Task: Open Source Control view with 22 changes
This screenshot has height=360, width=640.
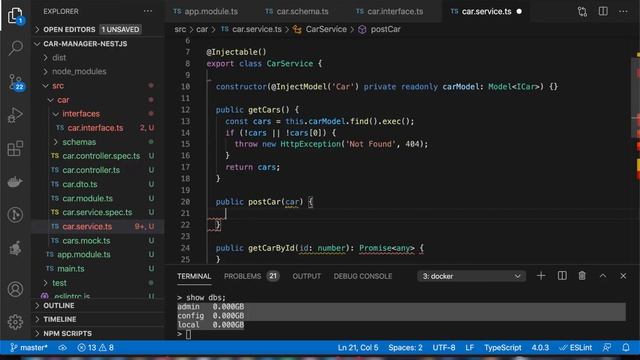Action: [x=16, y=82]
